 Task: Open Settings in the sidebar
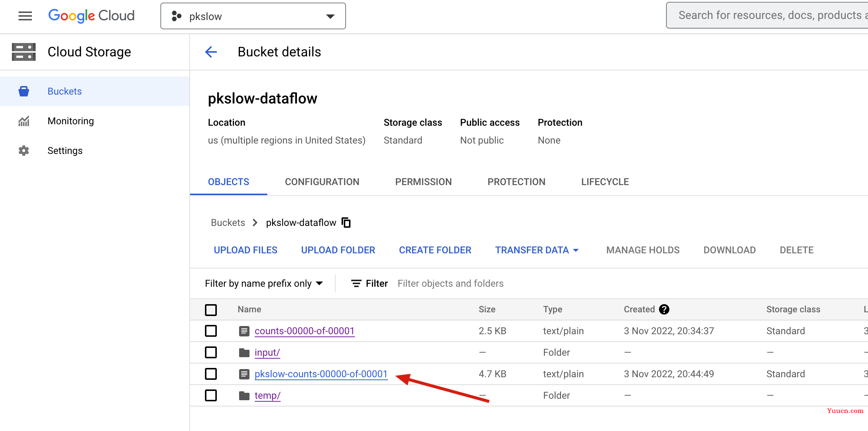pos(95,151)
